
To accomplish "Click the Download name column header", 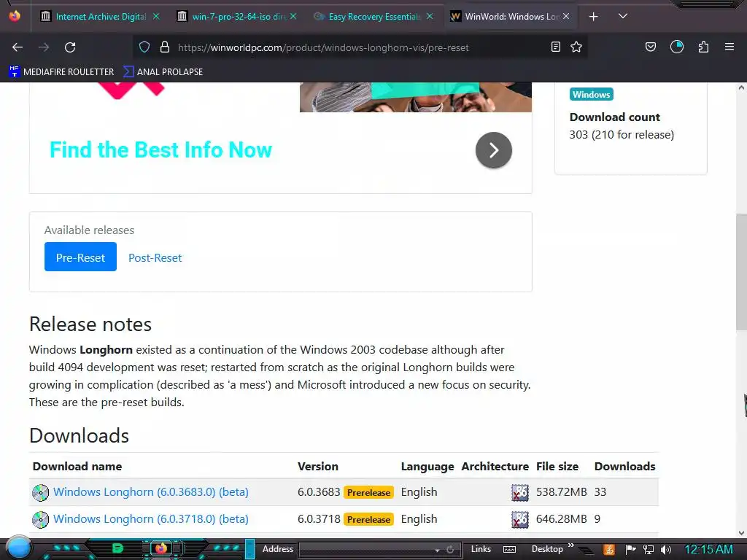I will pyautogui.click(x=77, y=466).
